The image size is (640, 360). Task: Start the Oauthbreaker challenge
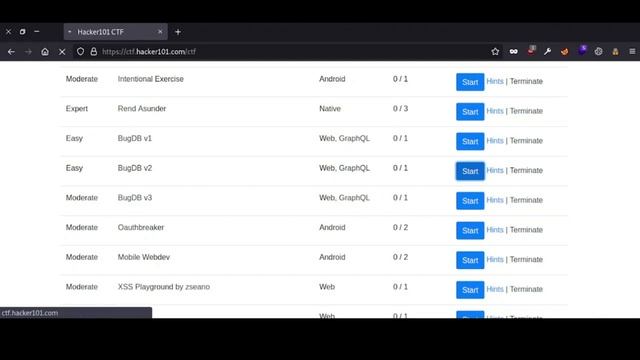point(470,231)
